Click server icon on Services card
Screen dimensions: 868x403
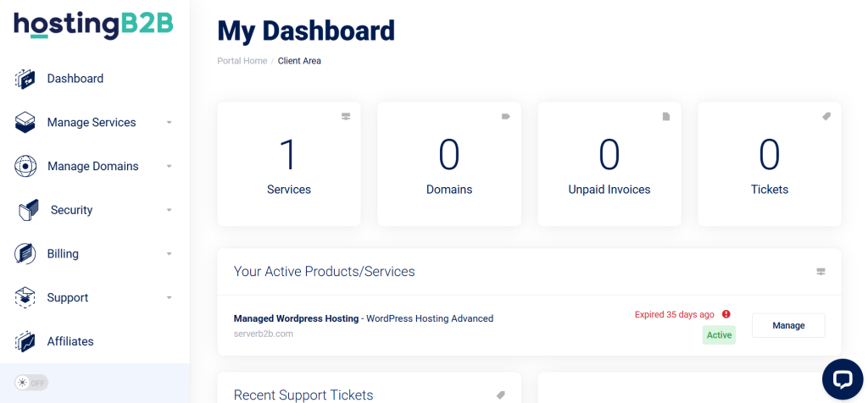click(x=346, y=117)
